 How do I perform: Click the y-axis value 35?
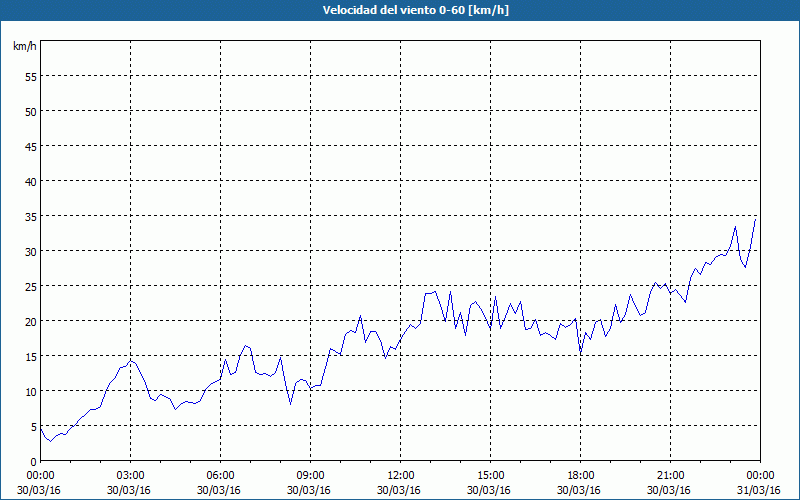pos(31,216)
